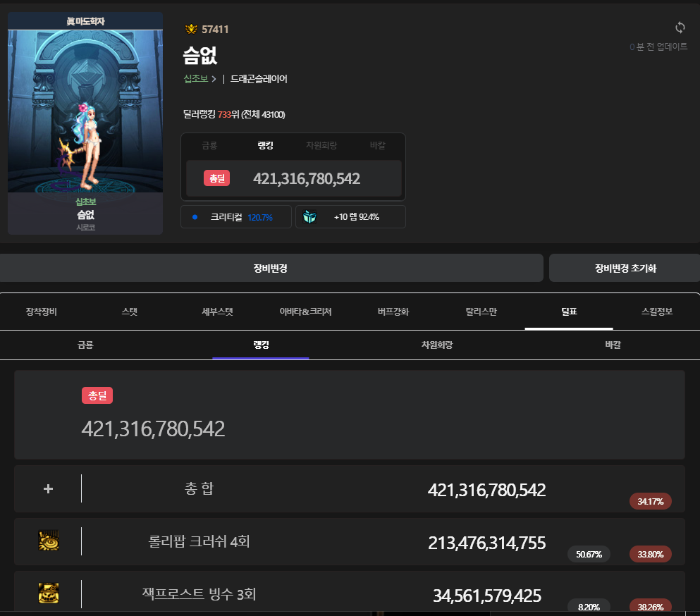
Task: Expand the 총 합 row with plus icon
Action: pyautogui.click(x=48, y=488)
